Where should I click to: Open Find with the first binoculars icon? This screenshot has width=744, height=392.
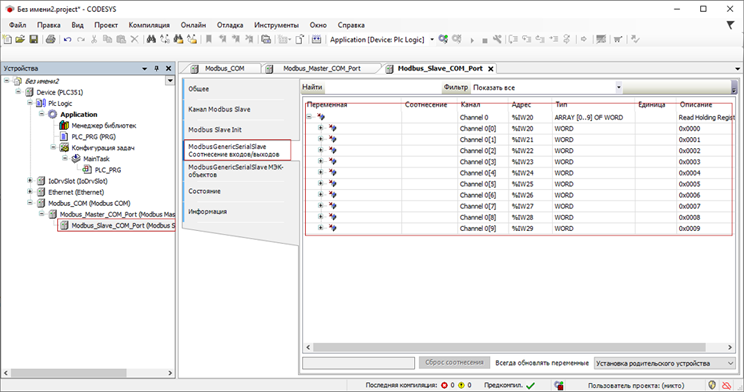click(x=151, y=39)
